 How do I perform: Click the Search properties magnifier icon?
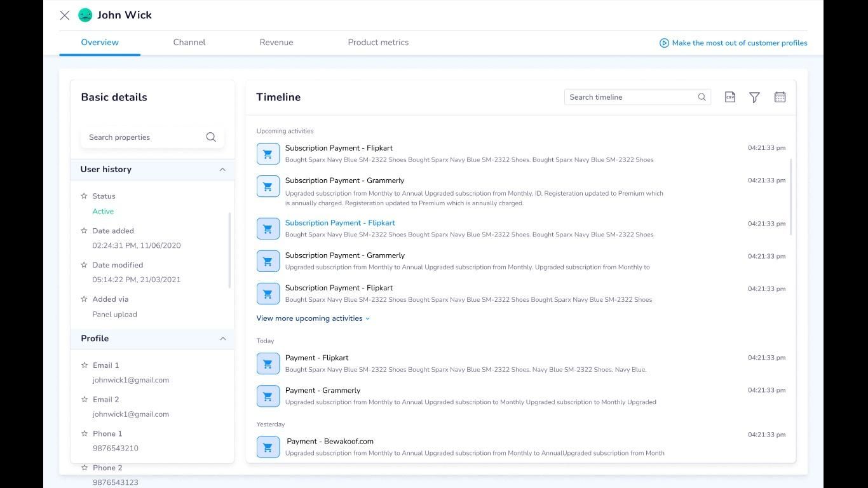pyautogui.click(x=211, y=137)
